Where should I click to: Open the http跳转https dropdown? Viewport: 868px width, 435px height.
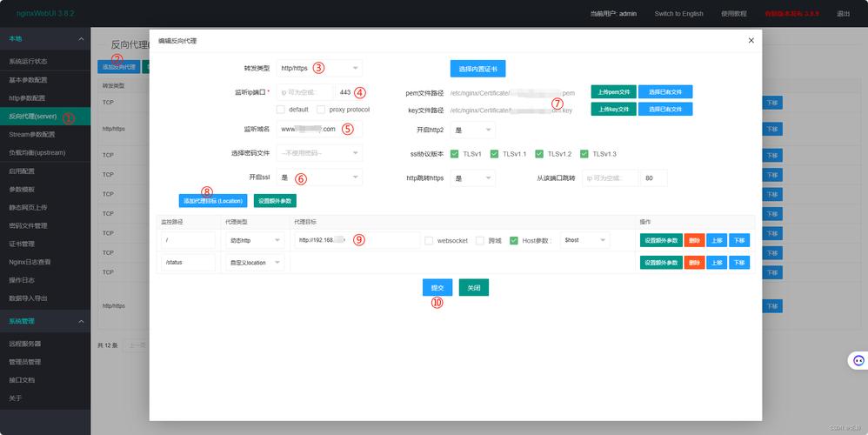[x=473, y=178]
